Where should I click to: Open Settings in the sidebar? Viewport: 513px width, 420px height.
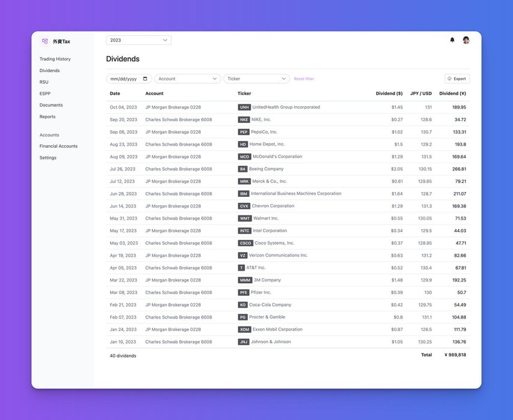48,158
